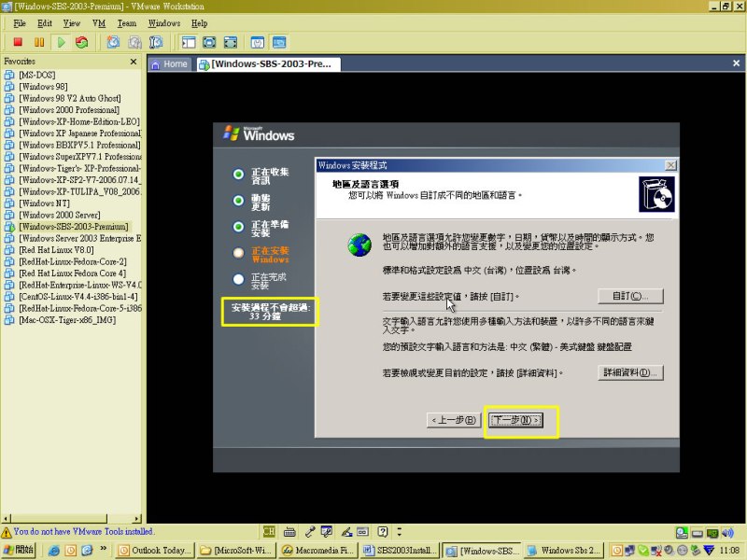
Task: Select [Windows NT] in Favorites
Action: 44,203
